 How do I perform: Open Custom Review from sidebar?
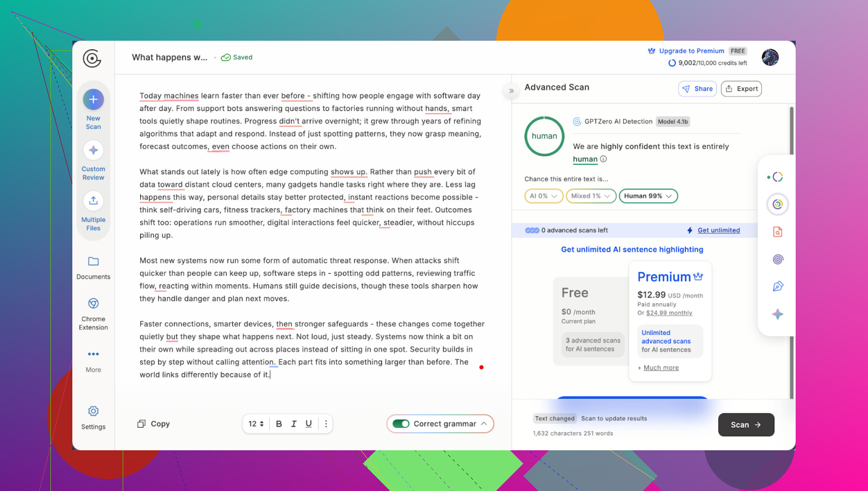coord(93,150)
